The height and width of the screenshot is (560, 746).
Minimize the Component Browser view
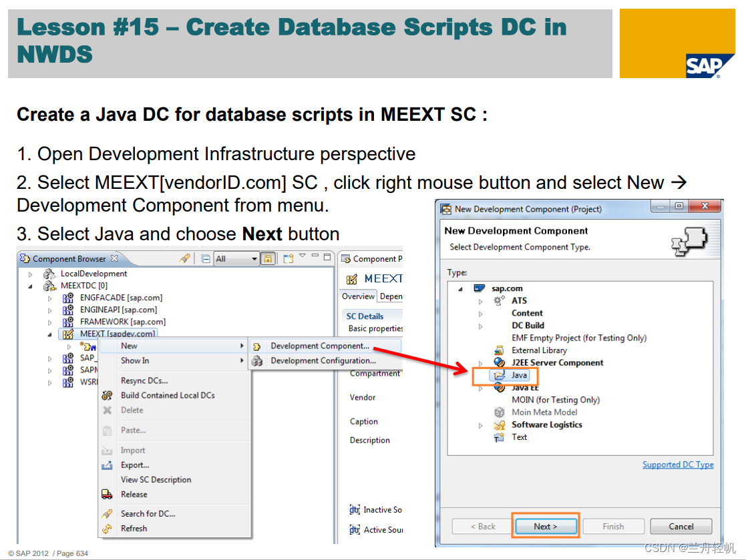coord(315,255)
